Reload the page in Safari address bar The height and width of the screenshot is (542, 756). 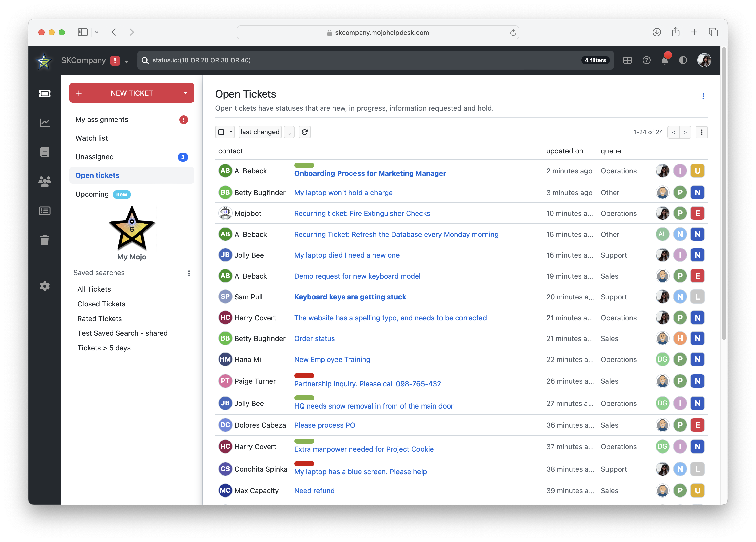click(513, 33)
